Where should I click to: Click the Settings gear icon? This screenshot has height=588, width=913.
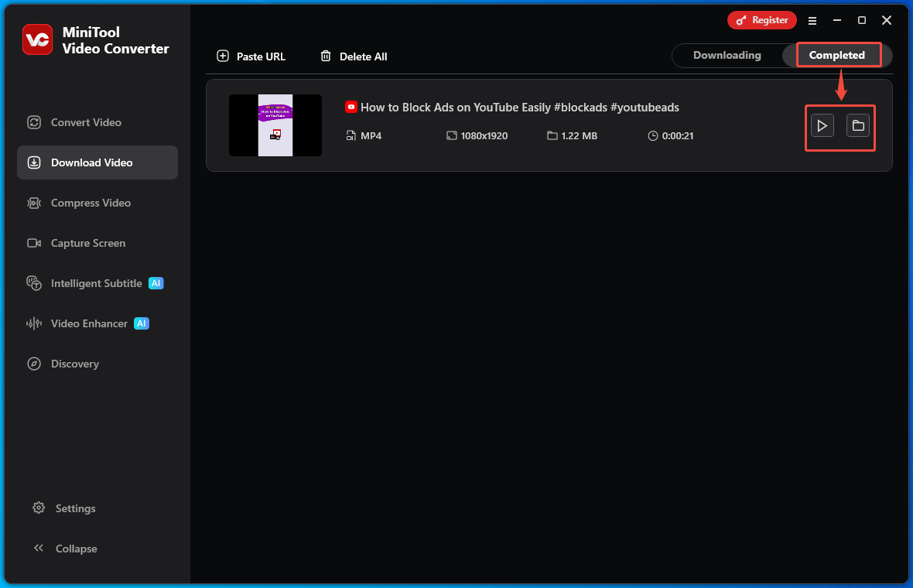pos(39,508)
